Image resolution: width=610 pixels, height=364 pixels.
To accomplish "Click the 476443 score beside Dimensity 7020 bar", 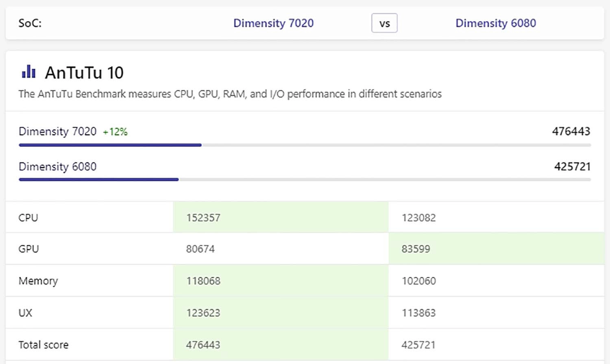I will click(571, 131).
